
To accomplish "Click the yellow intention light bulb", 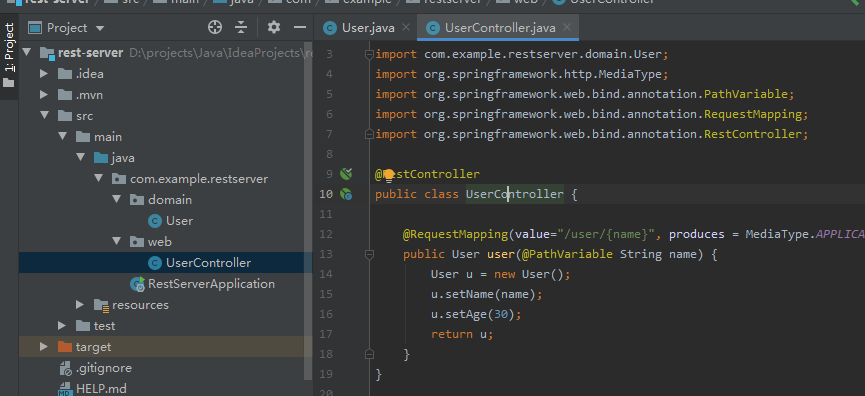I will (388, 175).
